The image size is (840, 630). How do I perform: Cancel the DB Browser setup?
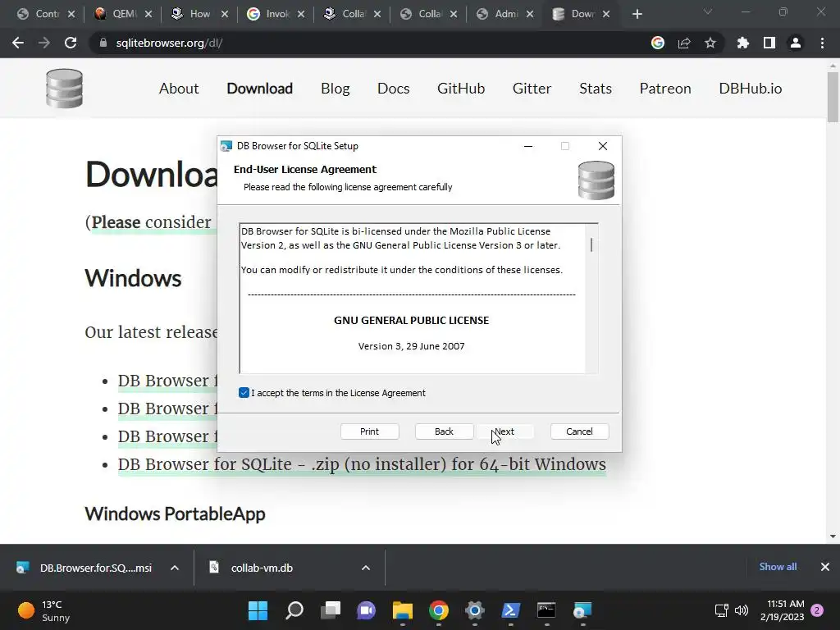(x=579, y=431)
